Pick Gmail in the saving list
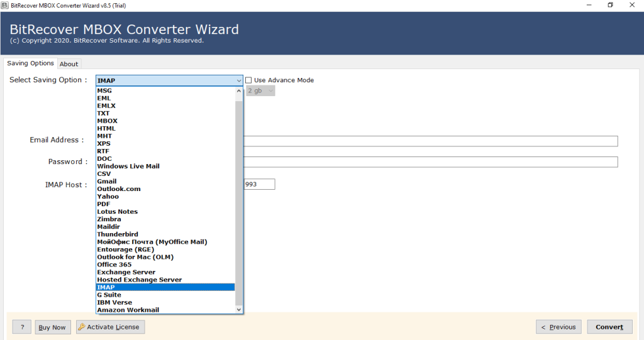 pos(165,182)
